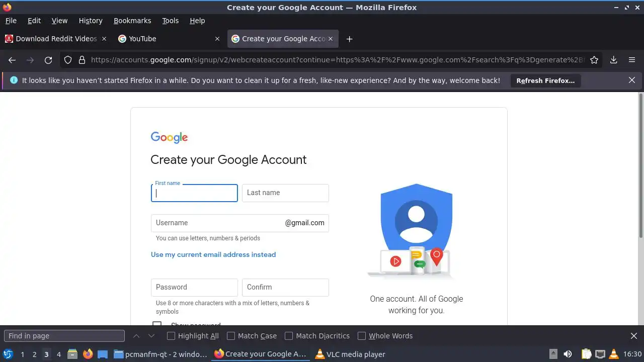Screen dimensions: 644x362
Task: Launch Firefox from the panel quick launch
Action: (88, 354)
